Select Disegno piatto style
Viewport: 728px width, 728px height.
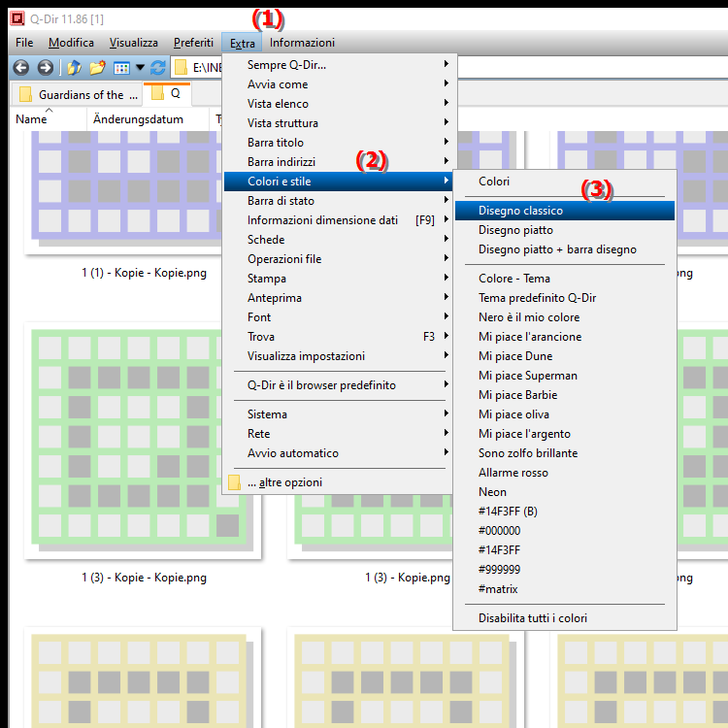515,230
